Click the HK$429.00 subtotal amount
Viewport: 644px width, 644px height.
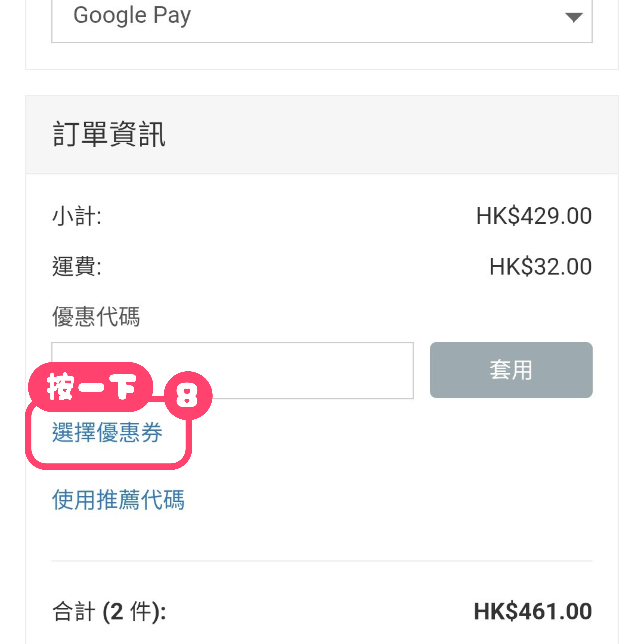[x=534, y=216]
